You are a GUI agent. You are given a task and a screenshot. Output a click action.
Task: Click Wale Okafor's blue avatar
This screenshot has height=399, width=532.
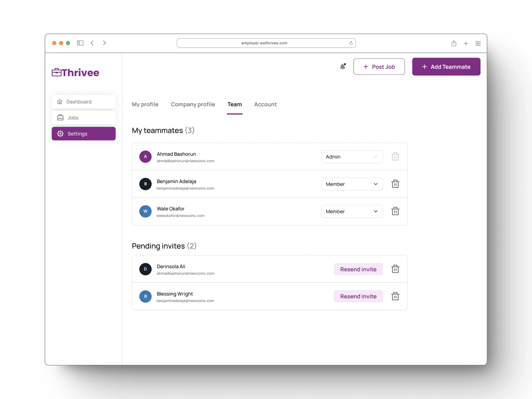coord(145,211)
